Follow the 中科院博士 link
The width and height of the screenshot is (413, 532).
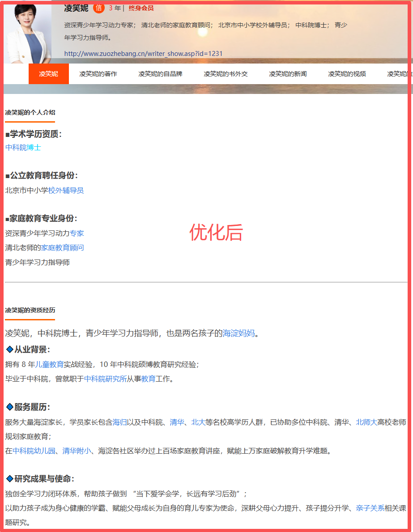point(23,148)
